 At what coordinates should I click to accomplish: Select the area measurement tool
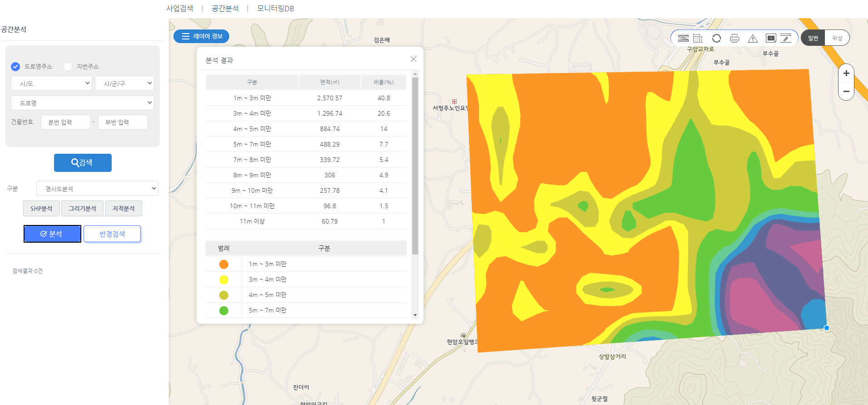[698, 39]
